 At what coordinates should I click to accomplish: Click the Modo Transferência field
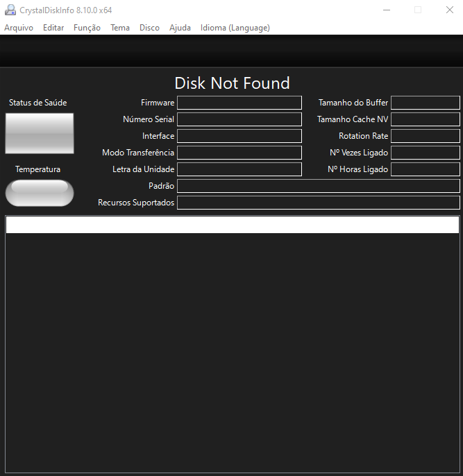pos(239,153)
